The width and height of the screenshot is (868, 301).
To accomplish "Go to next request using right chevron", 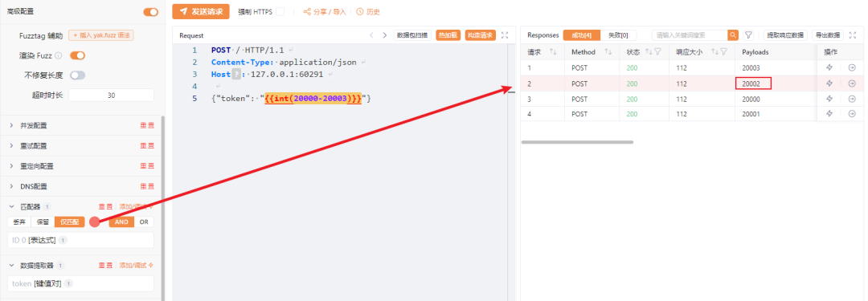I will click(x=385, y=35).
